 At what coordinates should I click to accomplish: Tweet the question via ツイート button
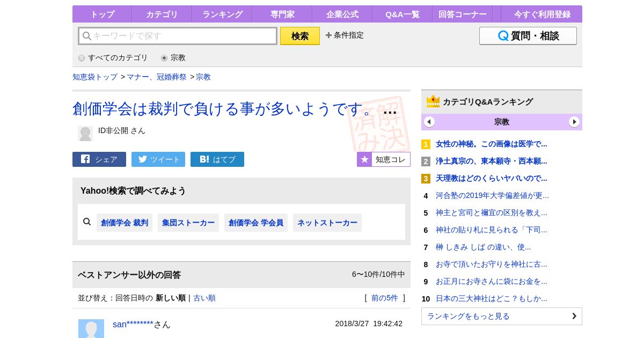(158, 159)
